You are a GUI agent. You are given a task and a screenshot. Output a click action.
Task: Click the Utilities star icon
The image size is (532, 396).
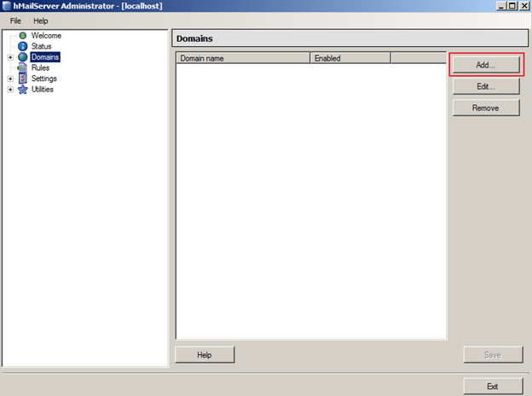pos(23,90)
